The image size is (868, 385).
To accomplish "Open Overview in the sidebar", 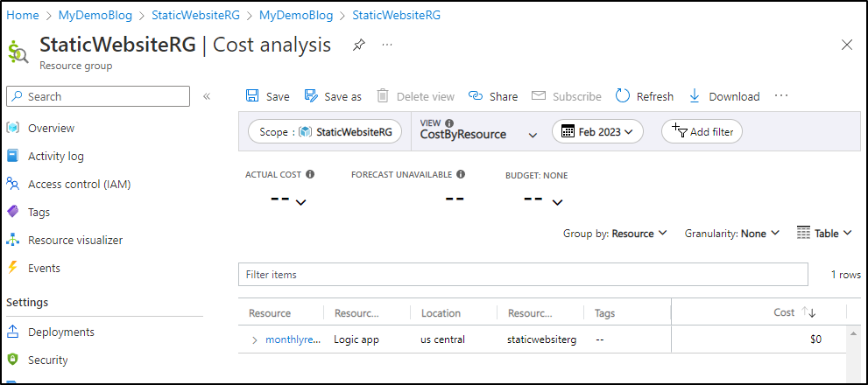I will [51, 128].
